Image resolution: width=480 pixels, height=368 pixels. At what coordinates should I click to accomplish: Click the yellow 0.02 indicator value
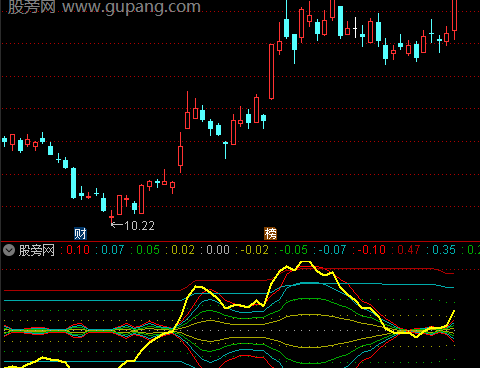click(x=183, y=250)
